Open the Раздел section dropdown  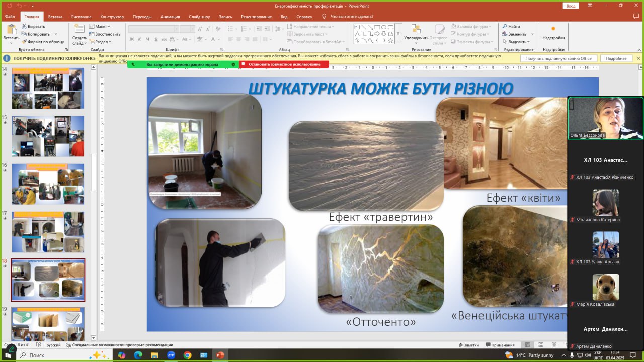pyautogui.click(x=100, y=42)
